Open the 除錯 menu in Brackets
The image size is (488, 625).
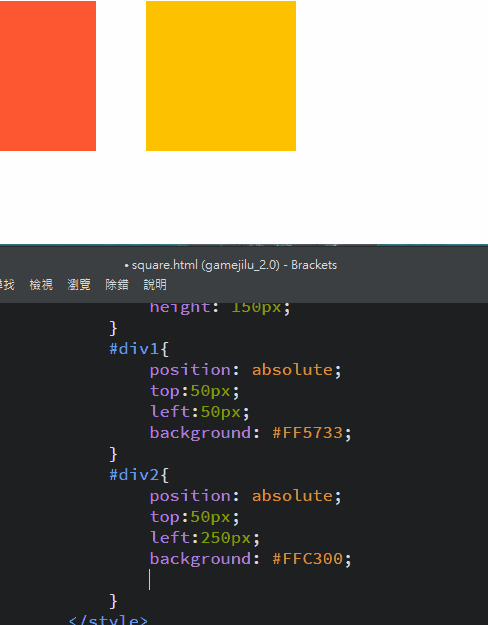pyautogui.click(x=117, y=285)
